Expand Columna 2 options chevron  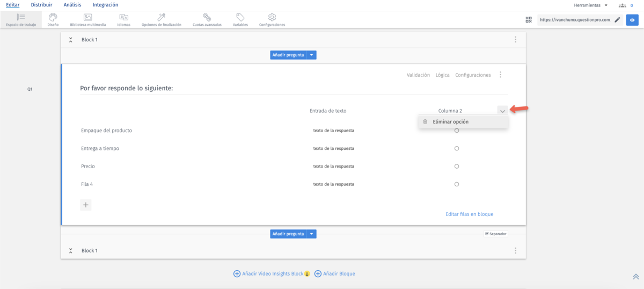pyautogui.click(x=502, y=111)
